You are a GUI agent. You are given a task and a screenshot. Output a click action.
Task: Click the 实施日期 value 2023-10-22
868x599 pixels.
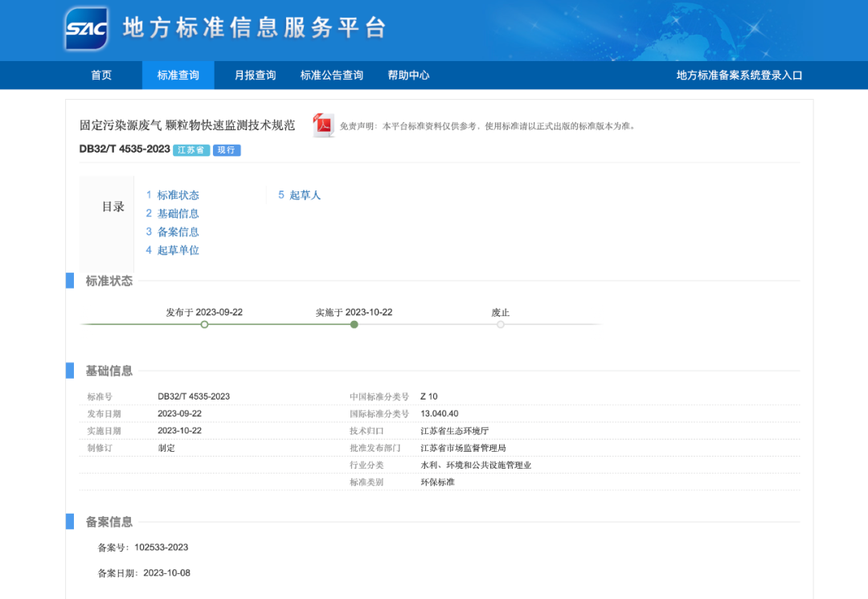click(179, 431)
